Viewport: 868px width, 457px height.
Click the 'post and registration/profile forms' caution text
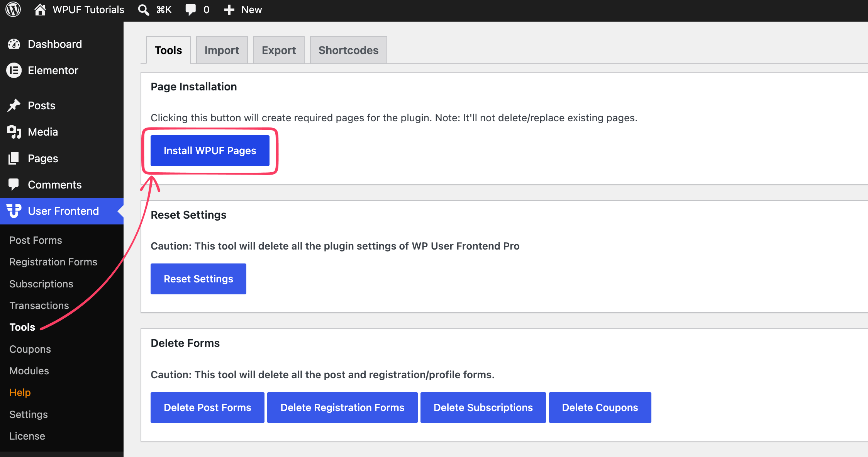click(322, 375)
